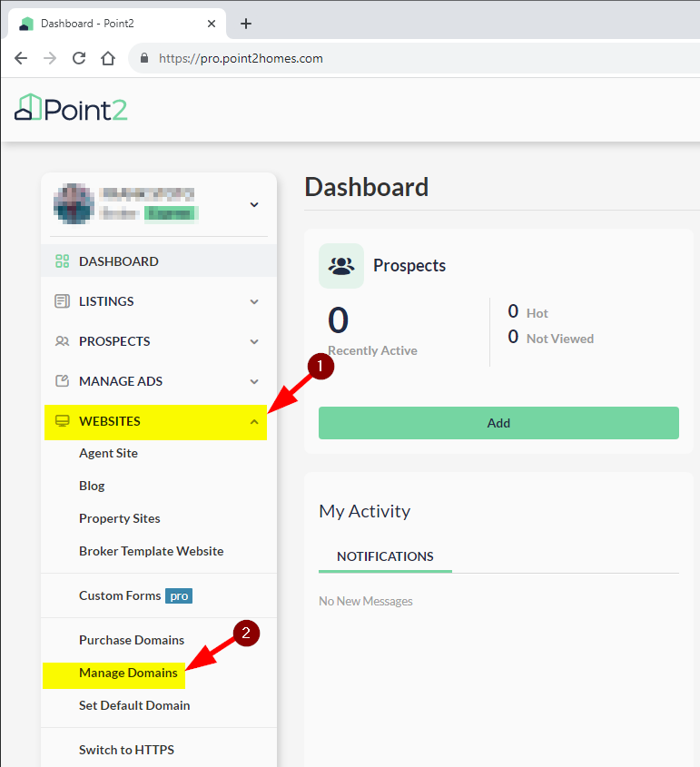700x767 pixels.
Task: Click the address bar URL field
Action: (414, 59)
